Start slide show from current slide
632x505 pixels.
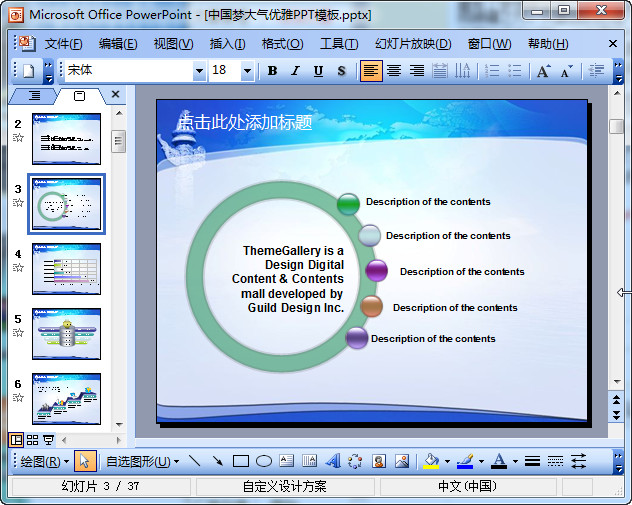48,440
